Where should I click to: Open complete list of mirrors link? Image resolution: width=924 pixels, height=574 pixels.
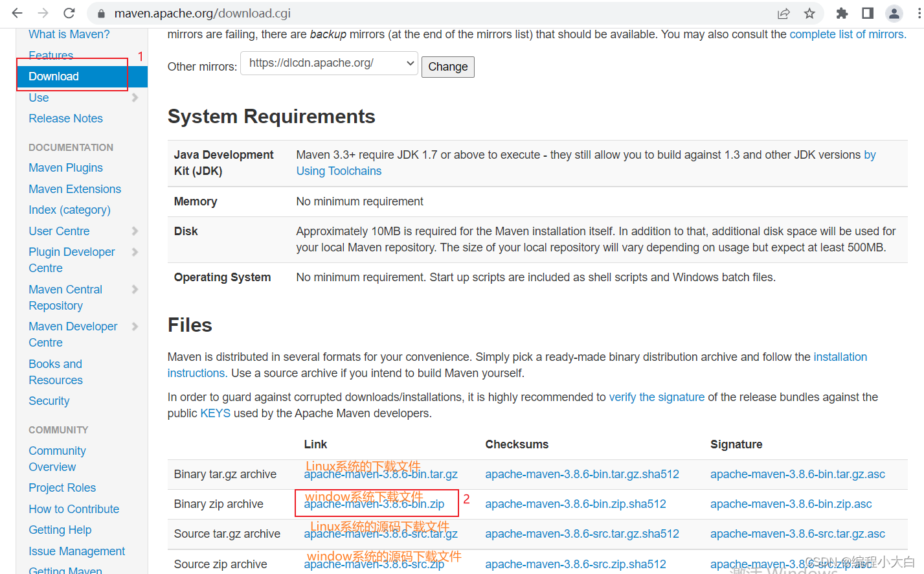846,34
